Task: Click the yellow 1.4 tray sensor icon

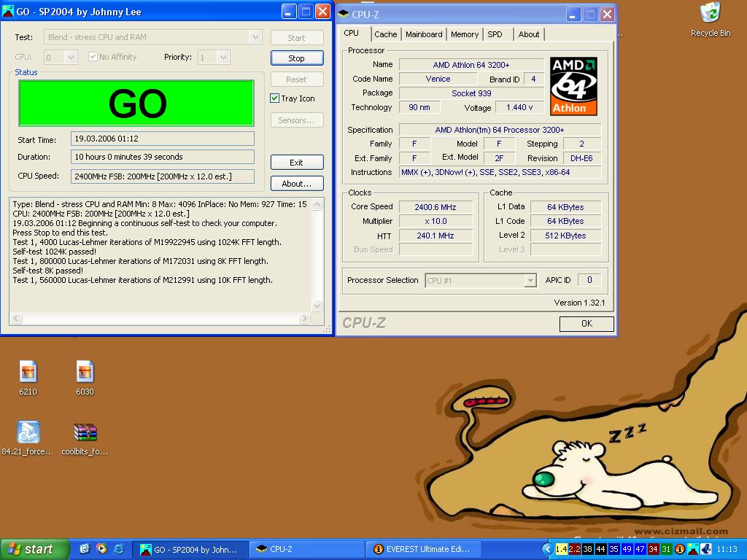Action: pyautogui.click(x=561, y=550)
